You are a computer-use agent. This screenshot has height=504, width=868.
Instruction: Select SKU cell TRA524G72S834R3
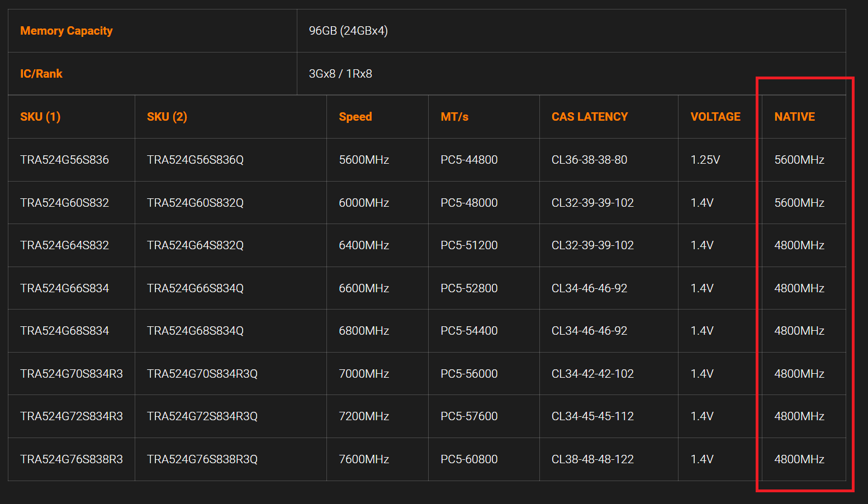72,416
